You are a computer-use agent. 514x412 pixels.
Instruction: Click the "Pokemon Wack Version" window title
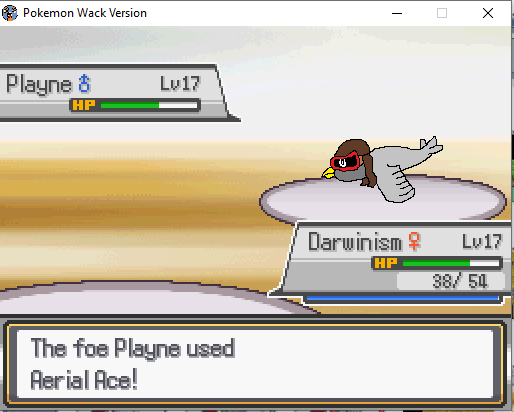(x=85, y=13)
